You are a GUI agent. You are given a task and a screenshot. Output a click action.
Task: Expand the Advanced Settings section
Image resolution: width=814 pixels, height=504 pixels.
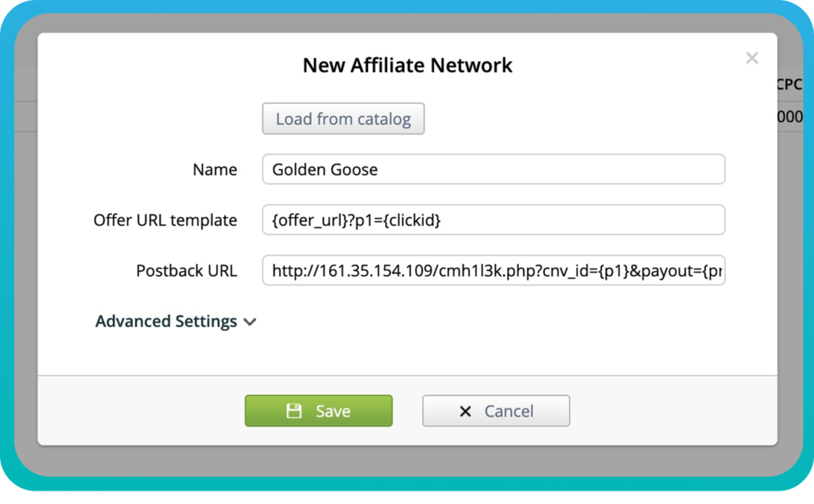[x=176, y=321]
